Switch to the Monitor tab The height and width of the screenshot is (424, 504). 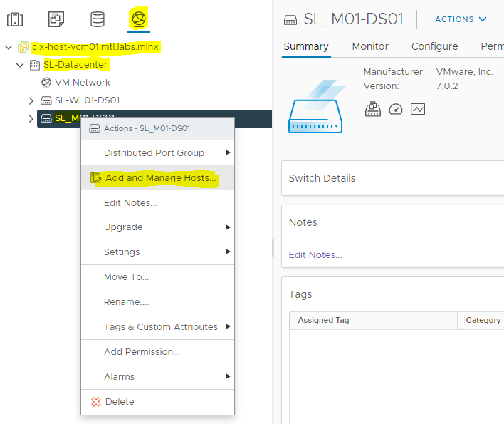coord(370,46)
